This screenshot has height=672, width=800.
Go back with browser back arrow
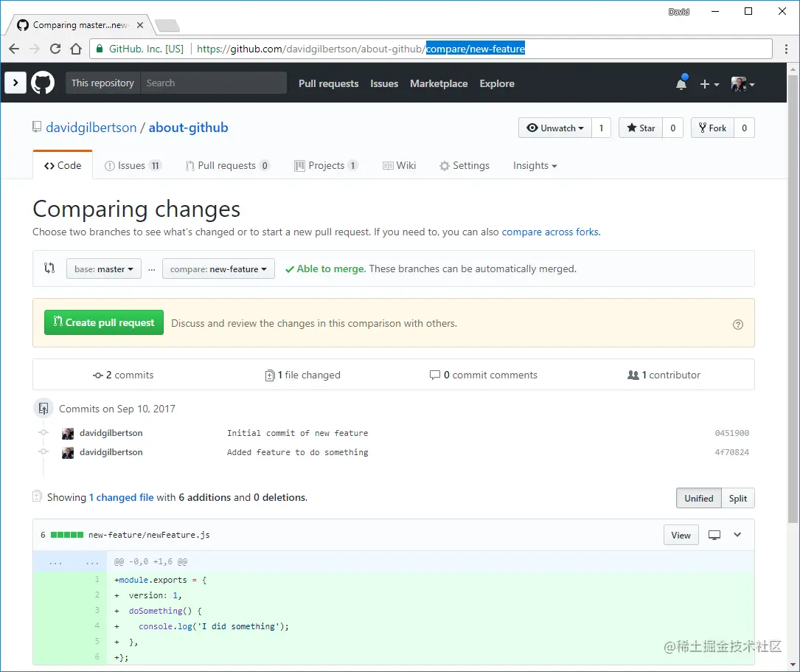click(14, 49)
